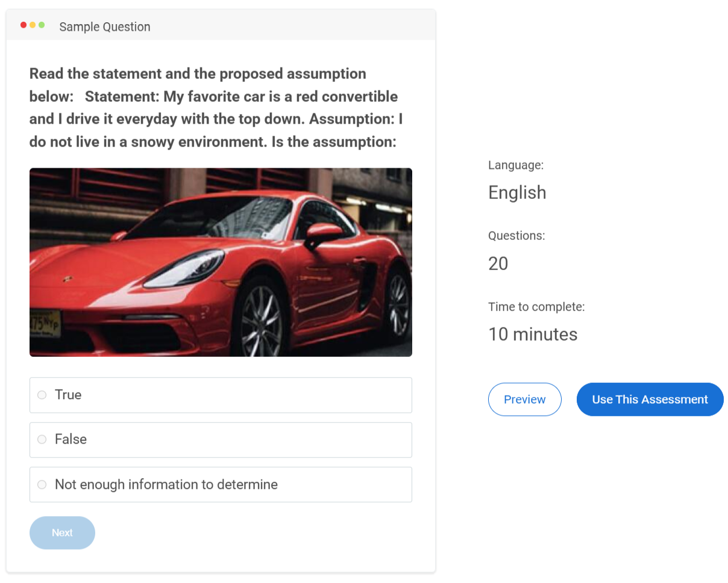Choose the False radio option

(42, 440)
